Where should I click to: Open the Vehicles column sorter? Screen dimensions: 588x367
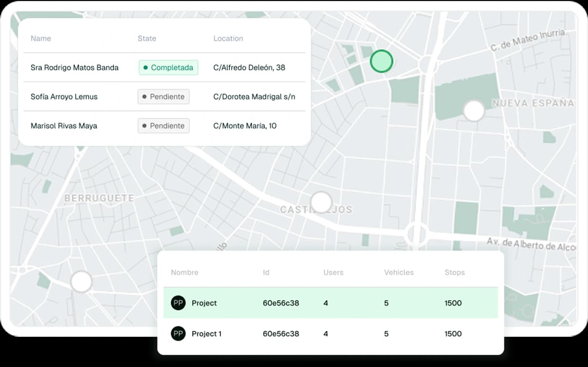coord(399,273)
